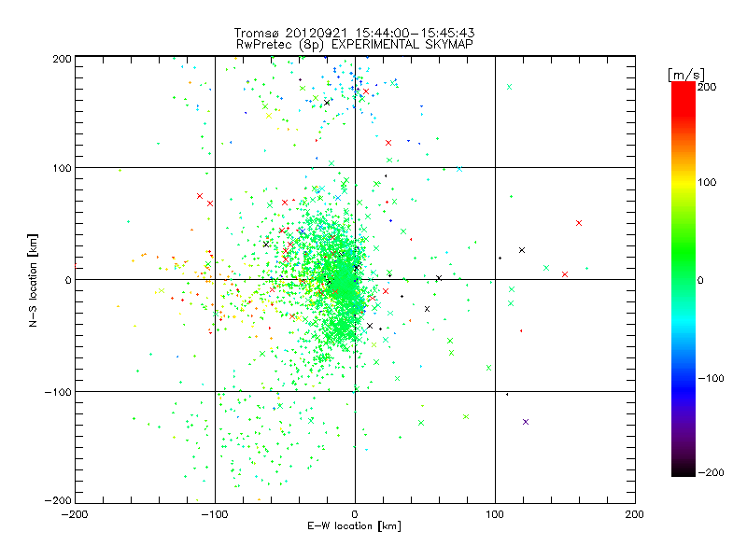
Task: Click the y-axis '-100' tick label
Action: point(58,392)
